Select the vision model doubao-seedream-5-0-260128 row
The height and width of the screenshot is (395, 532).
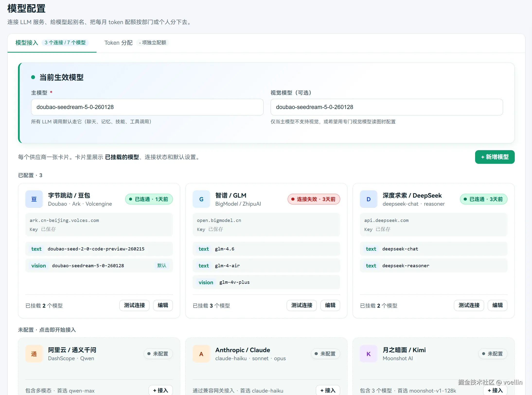99,266
